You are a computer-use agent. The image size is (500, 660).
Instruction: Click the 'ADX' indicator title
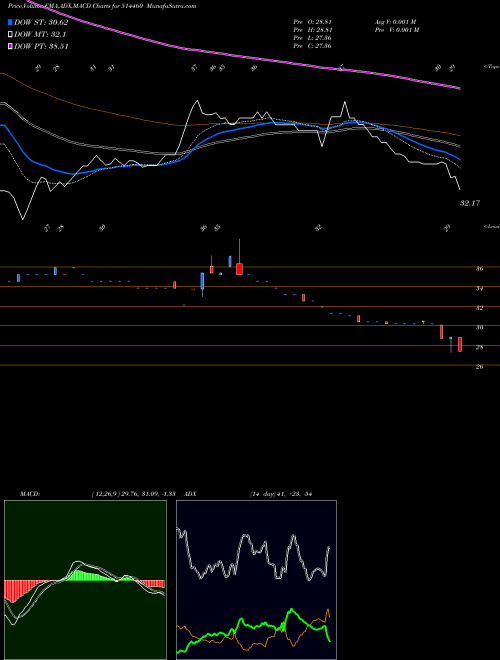tap(191, 493)
